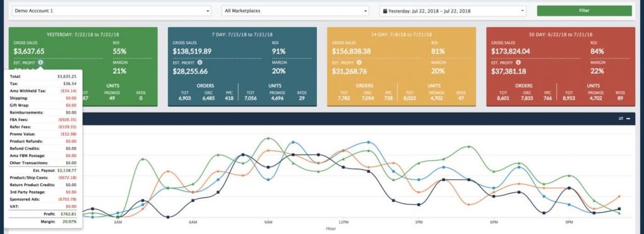
Task: Click the Yesterday 7/22/18 card header
Action: tap(83, 34)
